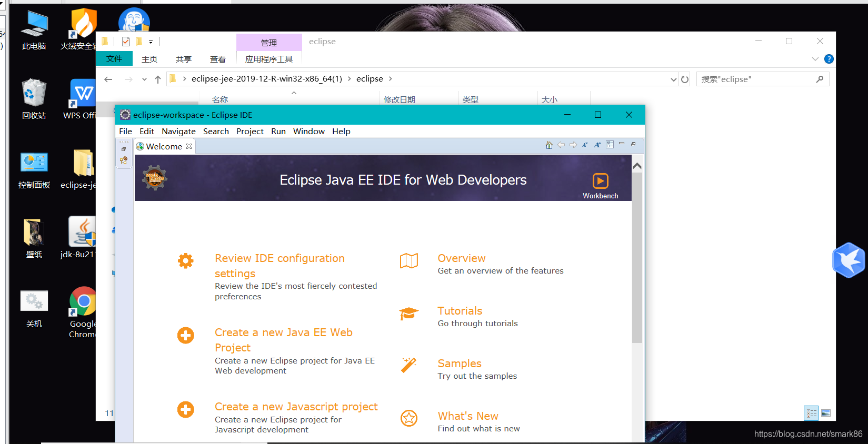Image resolution: width=868 pixels, height=444 pixels.
Task: Expand the Explorer ribbon chevron
Action: coord(815,59)
